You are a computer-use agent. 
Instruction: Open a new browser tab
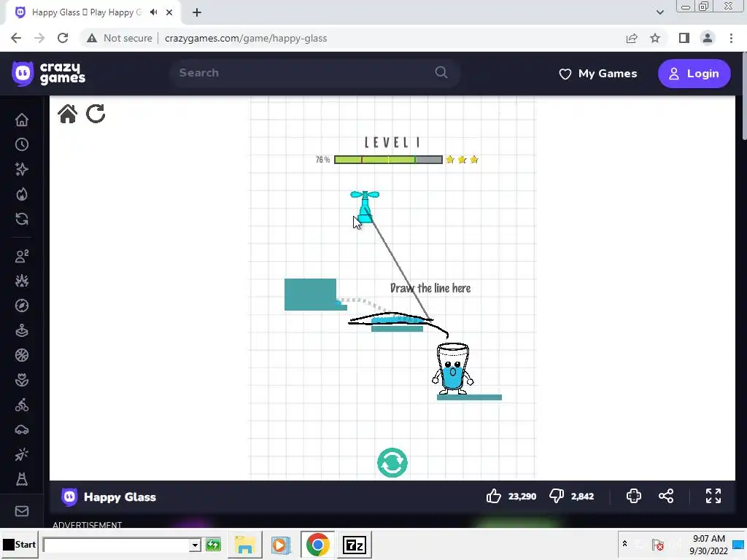[x=197, y=12]
